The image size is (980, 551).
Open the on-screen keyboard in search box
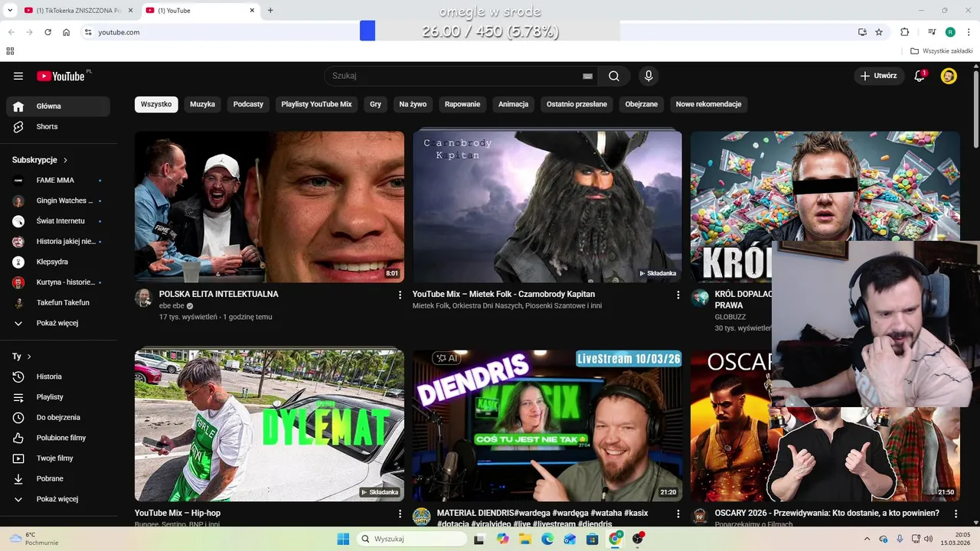click(587, 76)
